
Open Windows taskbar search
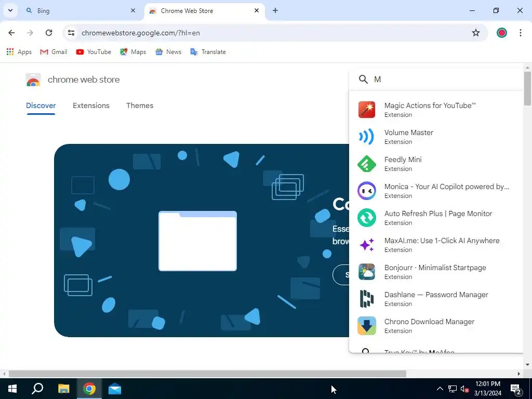coord(37,389)
